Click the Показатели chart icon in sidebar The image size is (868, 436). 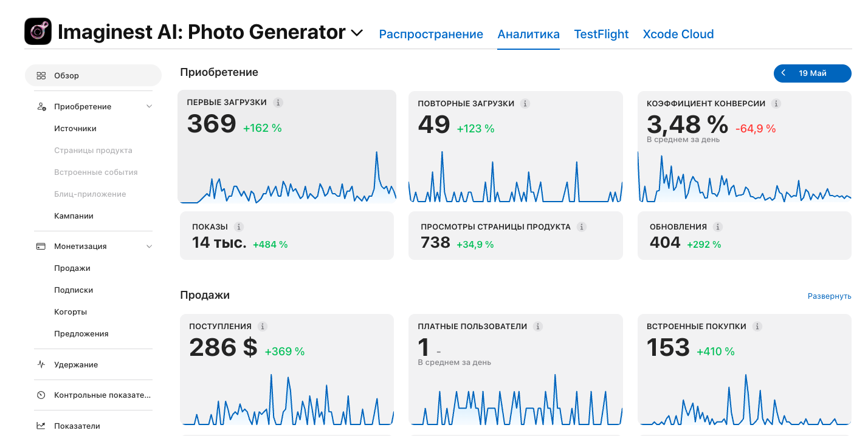41,426
